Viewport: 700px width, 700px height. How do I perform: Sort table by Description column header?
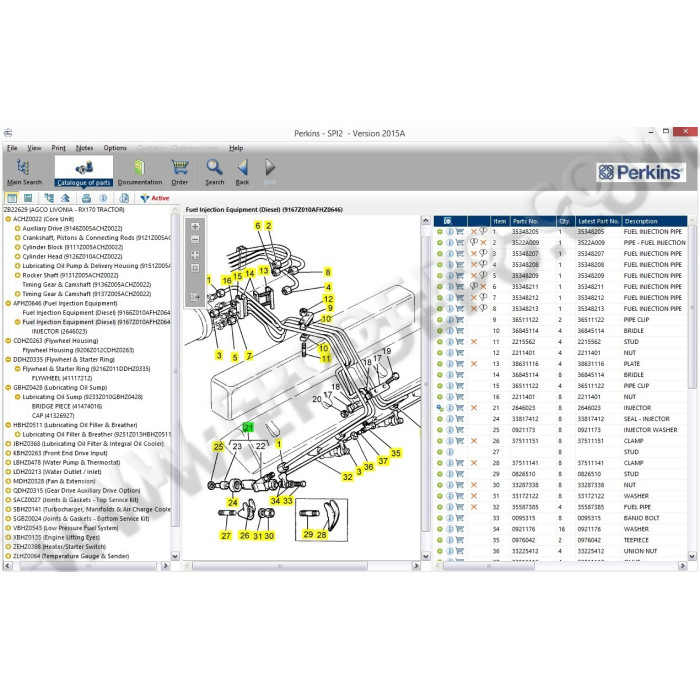(x=654, y=221)
